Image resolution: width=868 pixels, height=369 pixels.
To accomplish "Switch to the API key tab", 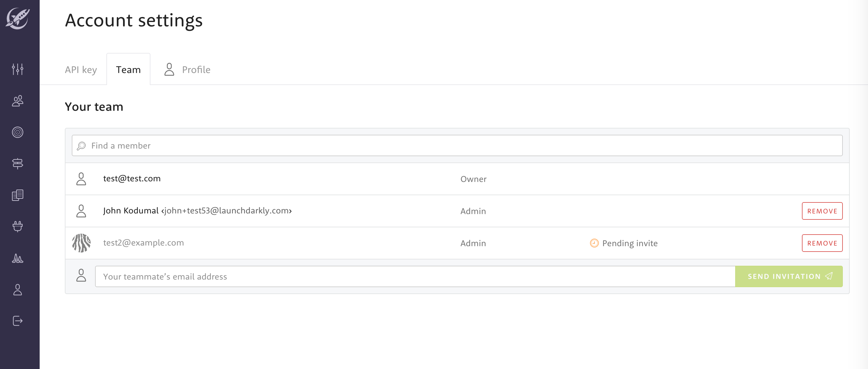I will coord(81,69).
